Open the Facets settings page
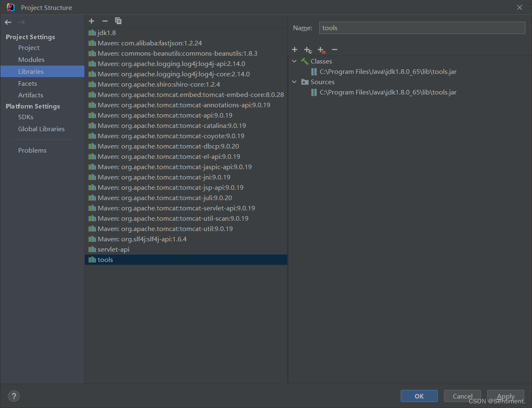The width and height of the screenshot is (532, 408). [28, 83]
